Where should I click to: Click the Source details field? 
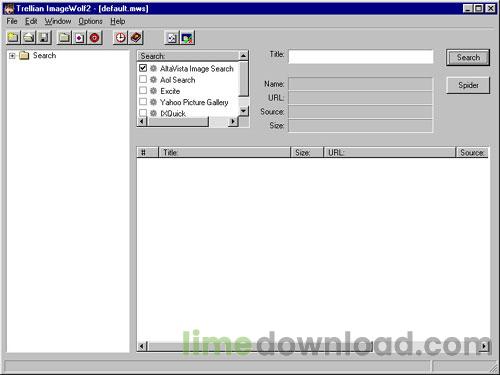tap(360, 112)
